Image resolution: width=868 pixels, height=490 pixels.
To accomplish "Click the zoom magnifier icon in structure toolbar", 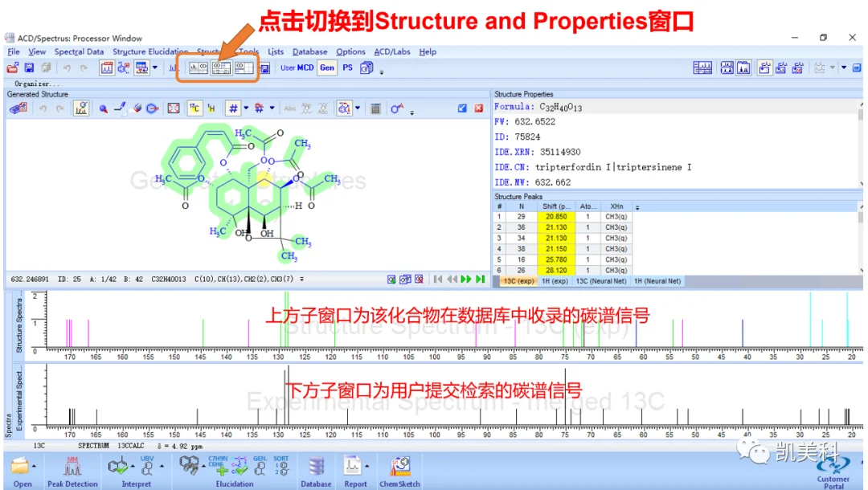I will pyautogui.click(x=103, y=108).
